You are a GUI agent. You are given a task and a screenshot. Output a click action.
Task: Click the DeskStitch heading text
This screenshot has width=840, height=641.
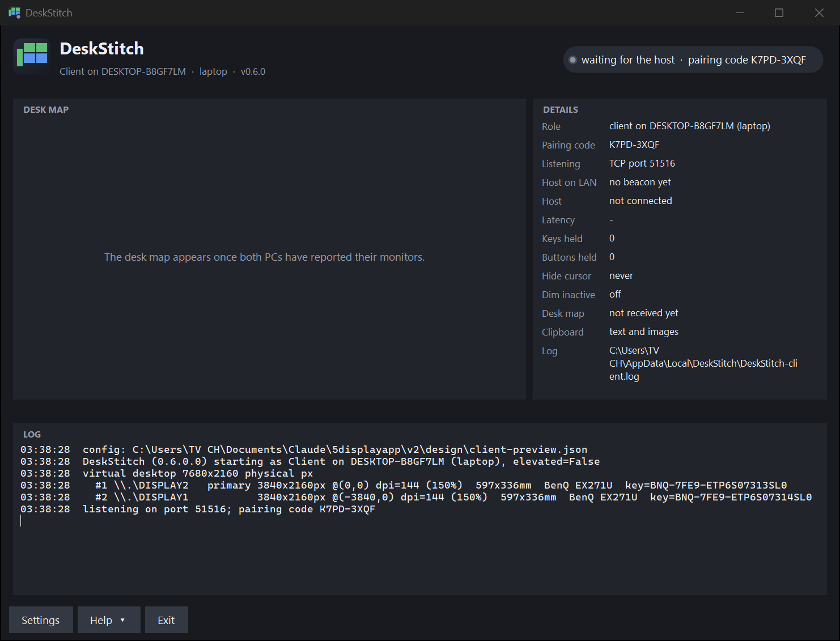[x=102, y=49]
